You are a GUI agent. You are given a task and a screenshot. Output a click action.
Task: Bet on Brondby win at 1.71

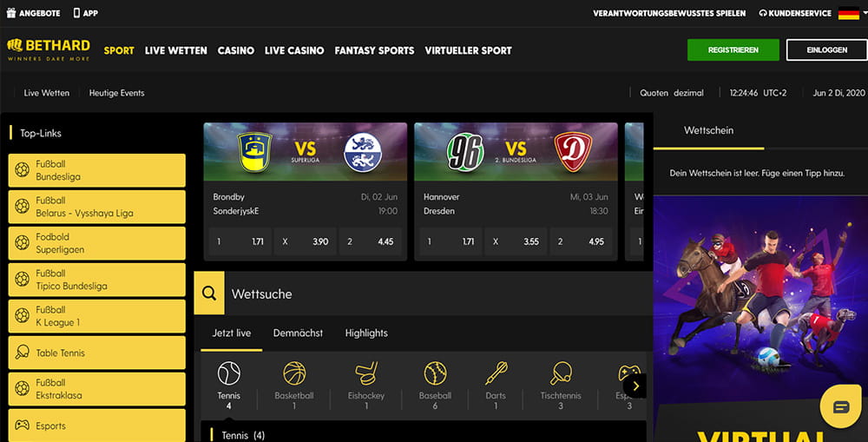tap(240, 241)
